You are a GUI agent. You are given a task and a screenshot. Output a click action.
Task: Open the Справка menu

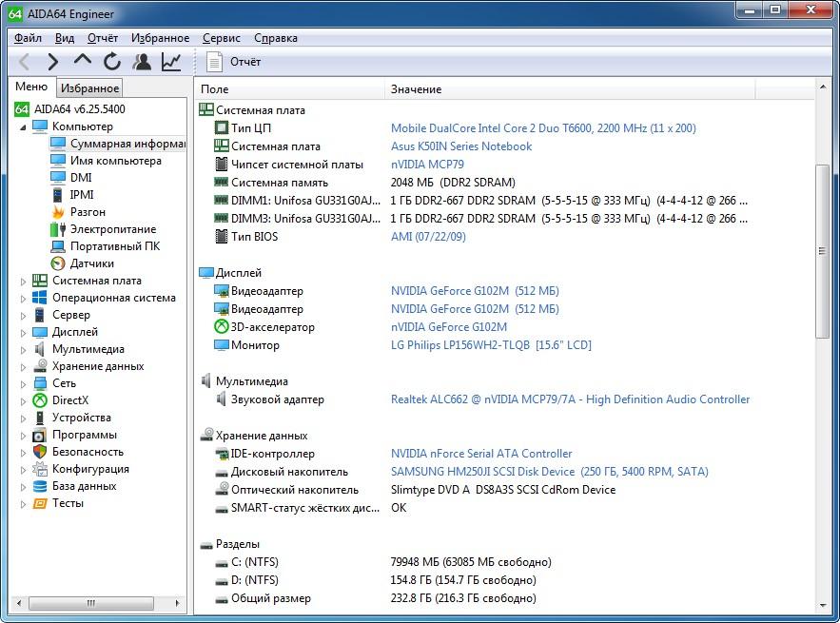pyautogui.click(x=275, y=38)
